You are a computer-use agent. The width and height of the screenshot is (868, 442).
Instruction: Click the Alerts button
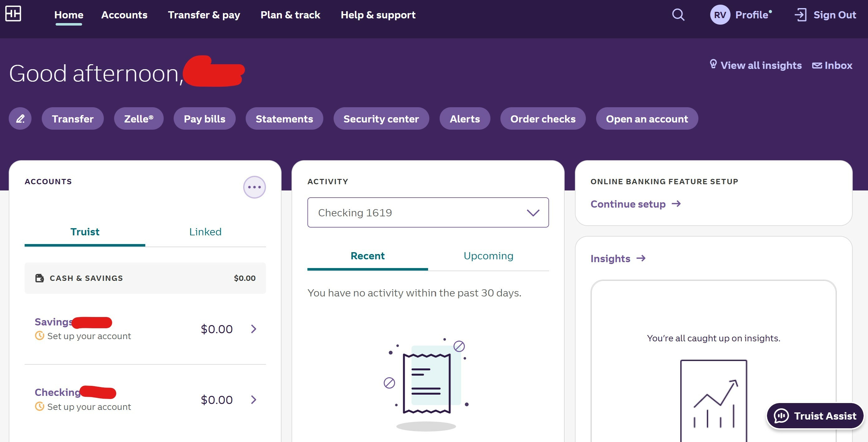point(465,118)
